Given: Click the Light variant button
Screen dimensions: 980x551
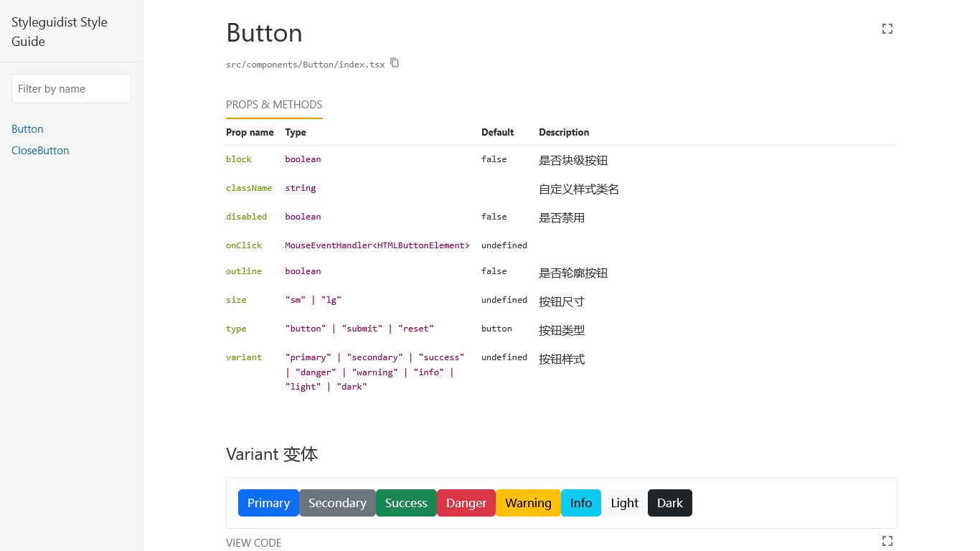Looking at the screenshot, I should point(624,503).
